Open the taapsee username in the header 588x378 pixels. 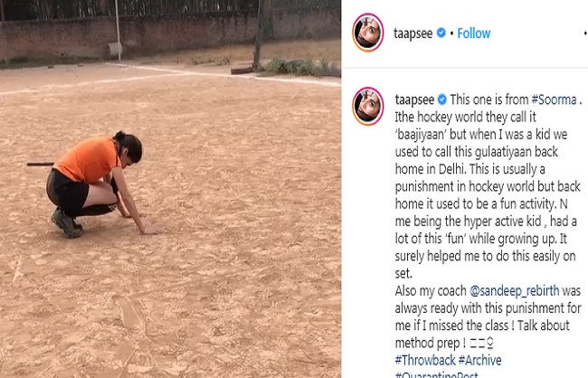413,33
